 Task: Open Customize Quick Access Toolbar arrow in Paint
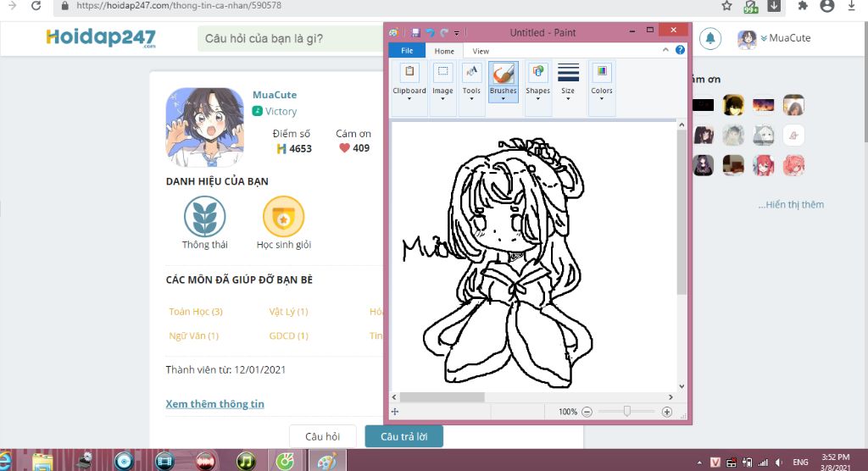(x=457, y=33)
